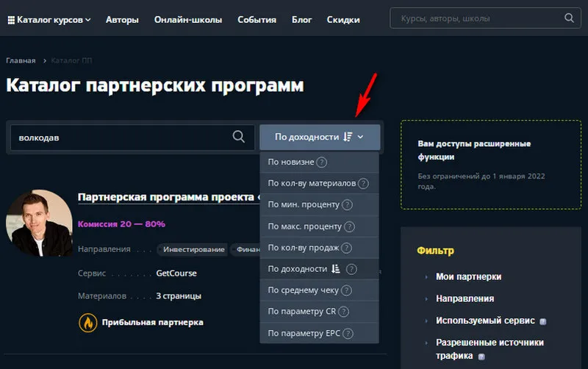Click the Инвестирование direction tag
This screenshot has width=588, height=369.
click(x=194, y=250)
